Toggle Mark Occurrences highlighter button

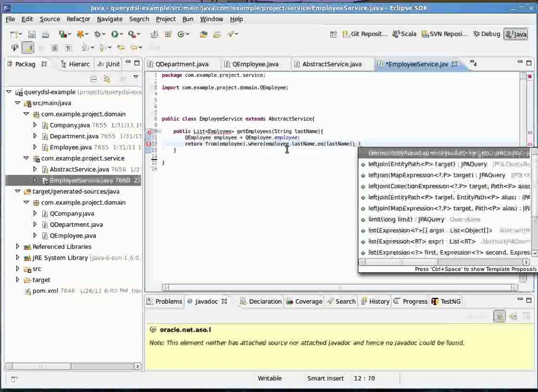coord(28,47)
